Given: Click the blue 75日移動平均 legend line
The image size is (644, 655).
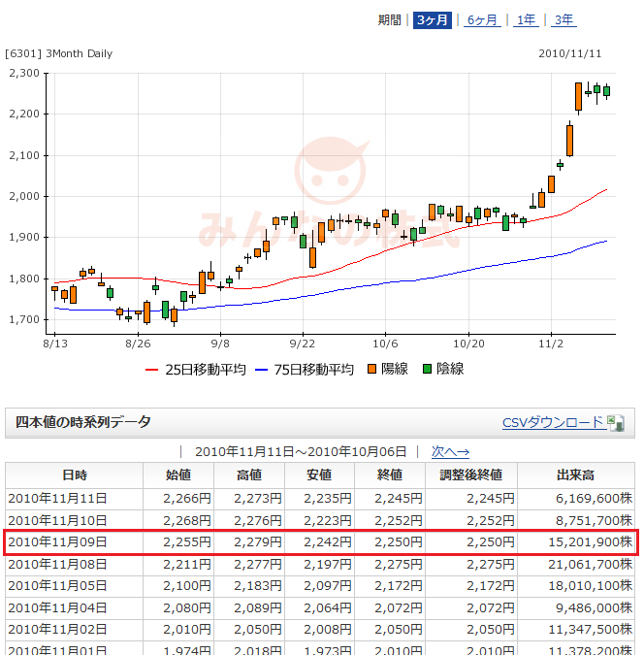Looking at the screenshot, I should pos(260,370).
